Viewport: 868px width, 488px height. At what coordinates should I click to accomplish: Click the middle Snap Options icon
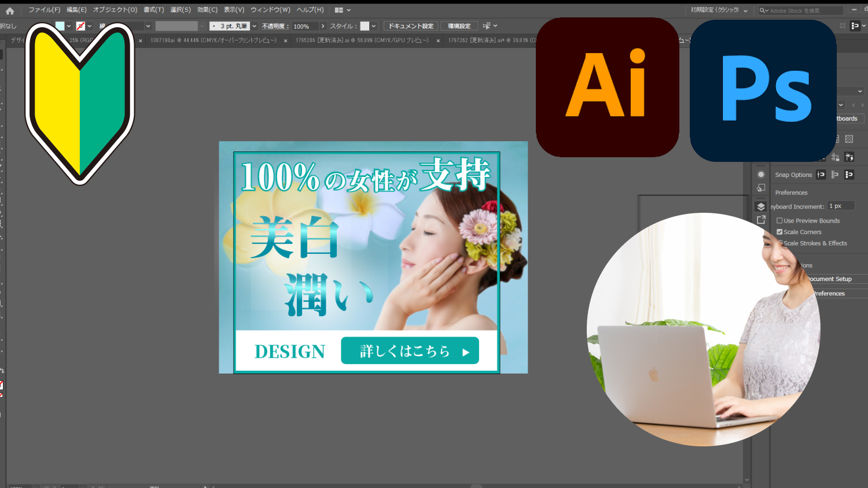pyautogui.click(x=834, y=175)
